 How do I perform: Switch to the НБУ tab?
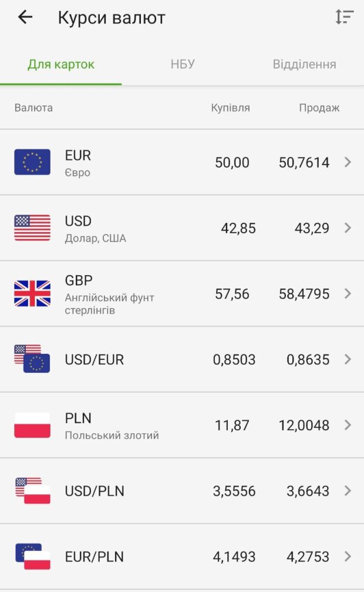pos(183,64)
